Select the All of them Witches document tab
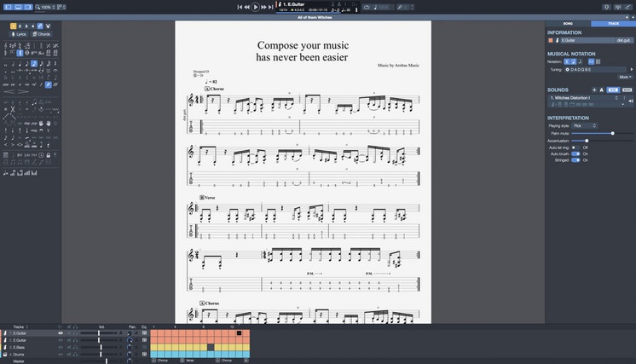Image resolution: width=636 pixels, height=364 pixels. coord(315,17)
